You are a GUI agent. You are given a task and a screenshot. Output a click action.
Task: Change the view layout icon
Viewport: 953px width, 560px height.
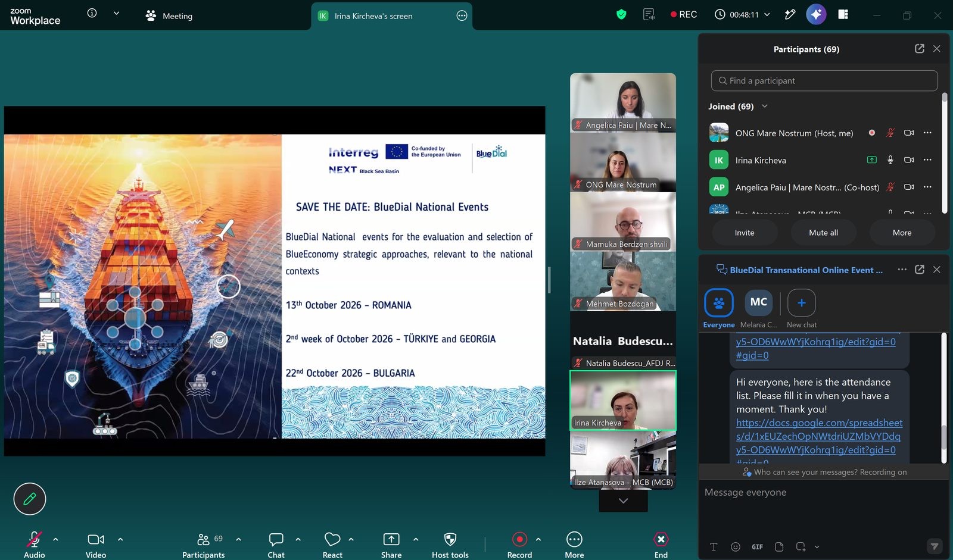pyautogui.click(x=843, y=14)
